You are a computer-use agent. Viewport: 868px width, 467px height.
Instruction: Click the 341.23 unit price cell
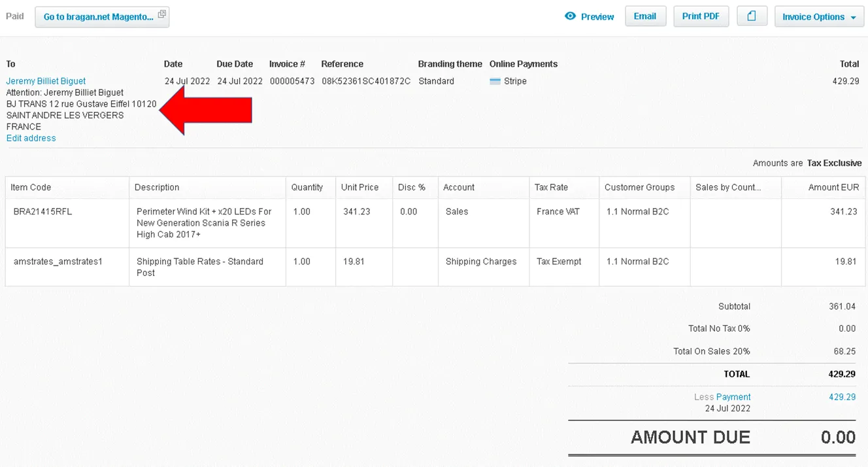[x=364, y=223]
